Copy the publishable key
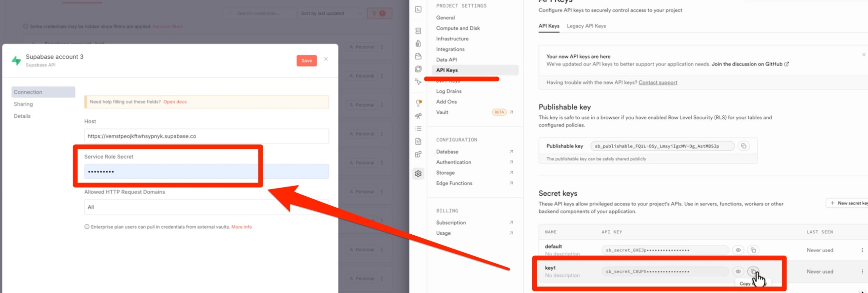 744,146
